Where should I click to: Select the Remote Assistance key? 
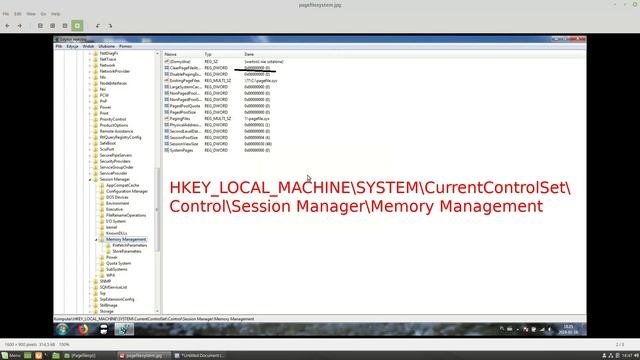click(x=116, y=131)
